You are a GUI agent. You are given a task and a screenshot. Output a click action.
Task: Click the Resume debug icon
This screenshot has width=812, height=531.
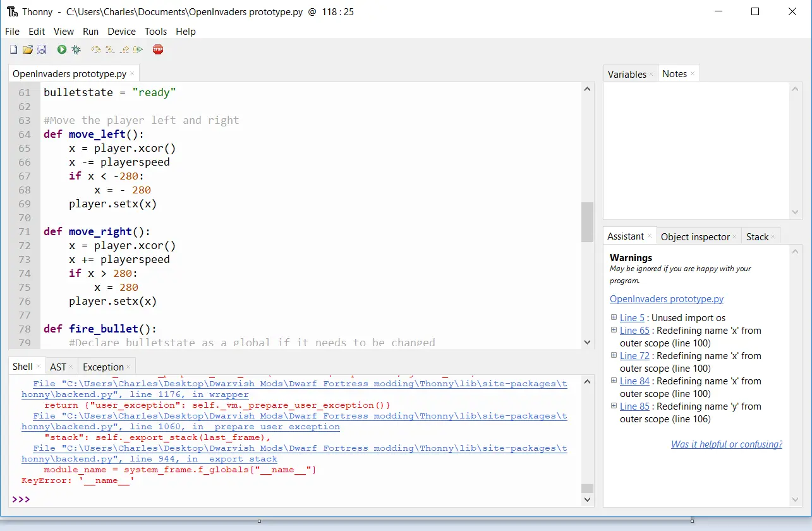pyautogui.click(x=138, y=49)
